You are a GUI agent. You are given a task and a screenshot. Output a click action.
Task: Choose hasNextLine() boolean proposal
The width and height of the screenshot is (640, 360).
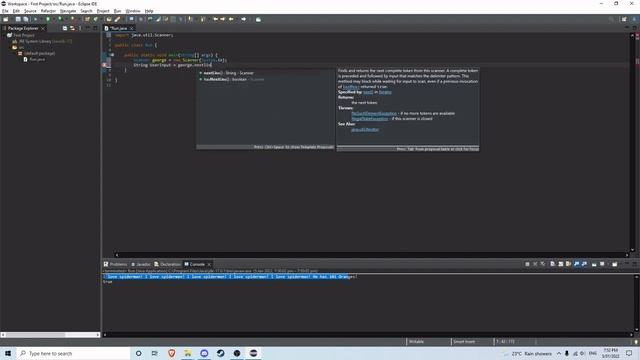coord(265,80)
